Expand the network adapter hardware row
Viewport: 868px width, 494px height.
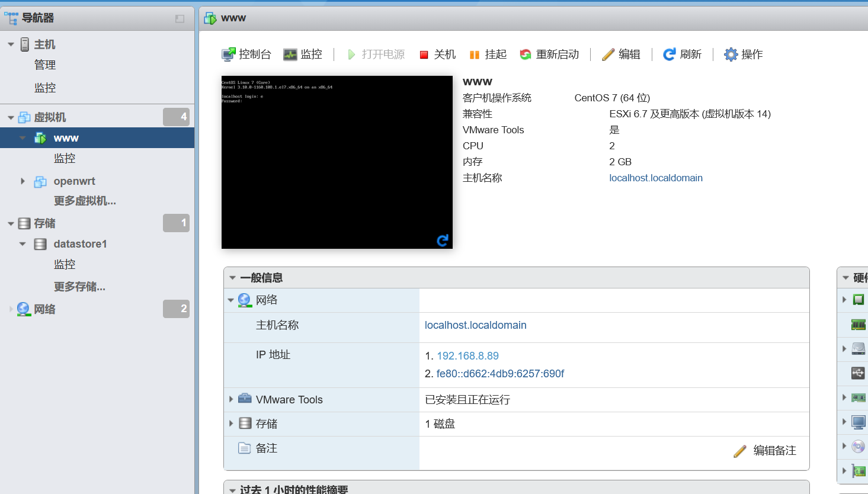[x=844, y=397]
